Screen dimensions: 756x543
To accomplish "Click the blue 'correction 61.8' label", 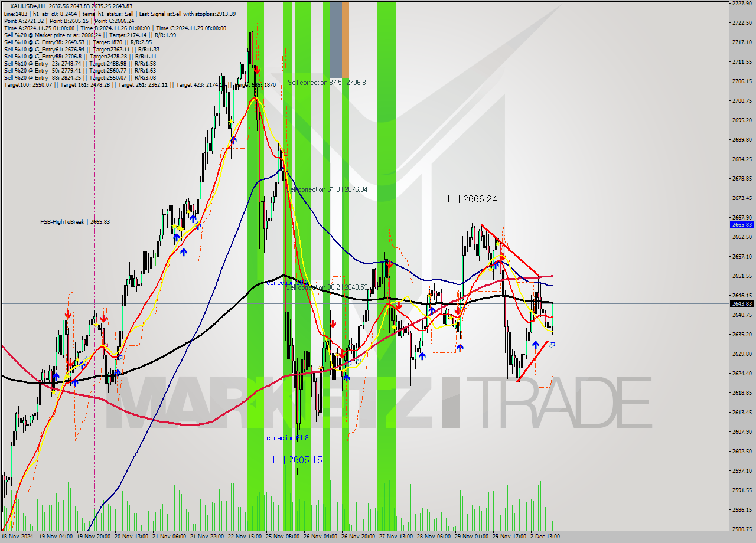I will (x=288, y=438).
